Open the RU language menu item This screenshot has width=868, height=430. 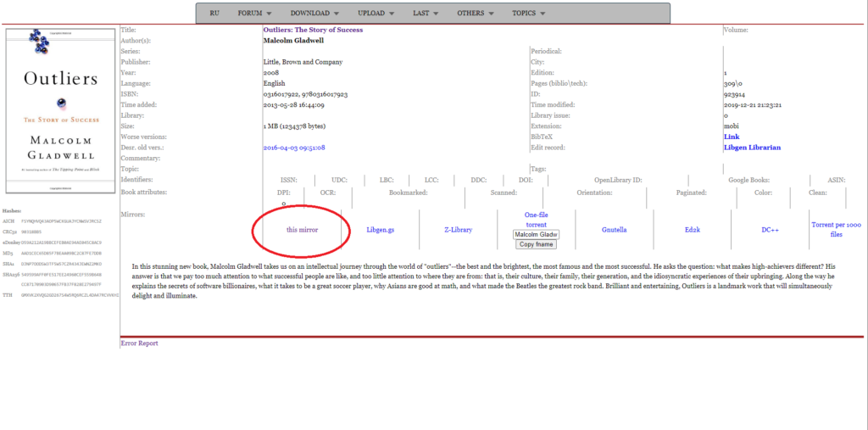coord(214,14)
